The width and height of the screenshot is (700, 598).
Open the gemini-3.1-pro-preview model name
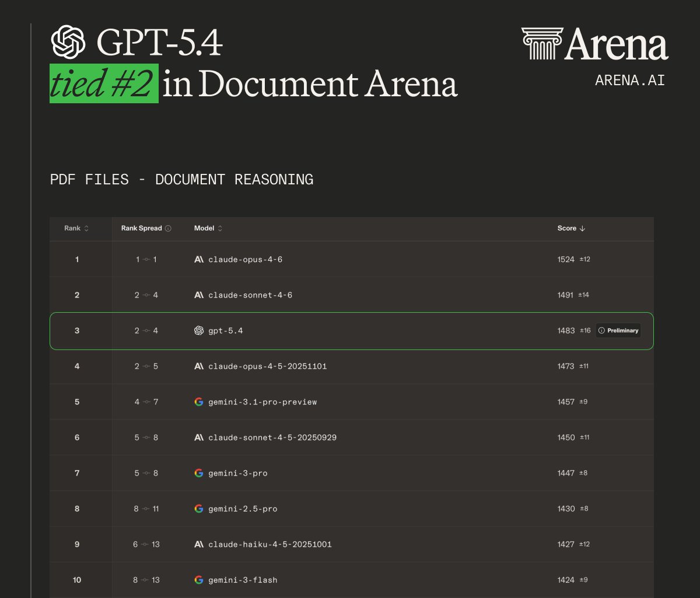[262, 401]
